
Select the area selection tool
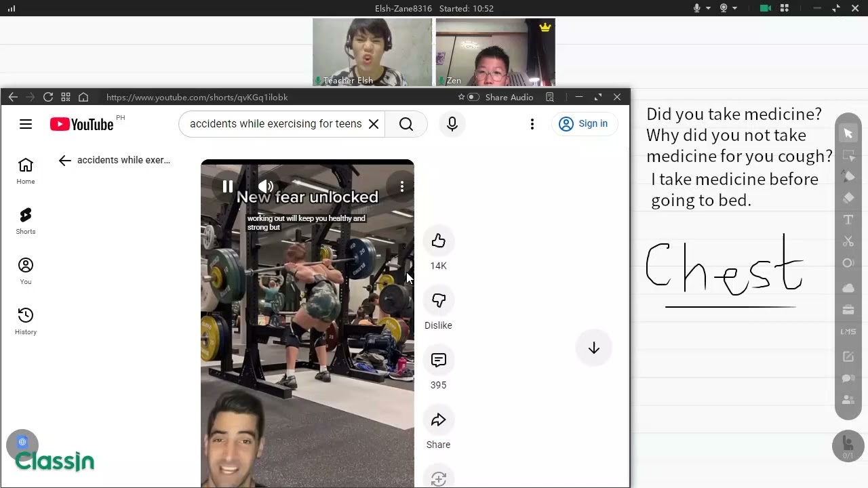(848, 155)
